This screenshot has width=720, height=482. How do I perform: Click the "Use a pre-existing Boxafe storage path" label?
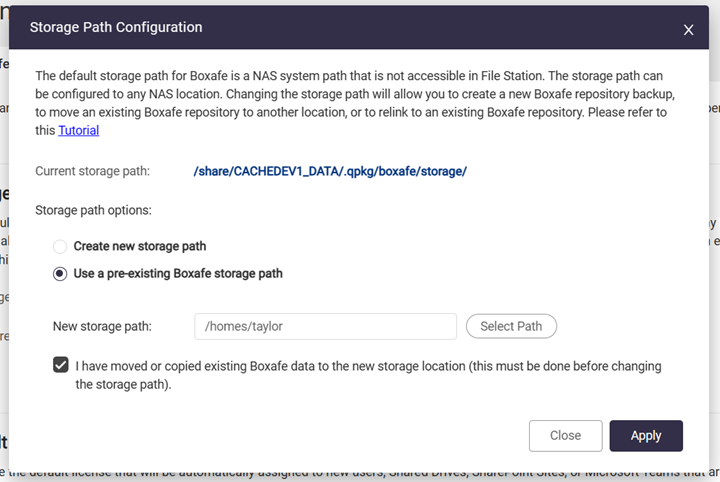point(178,273)
